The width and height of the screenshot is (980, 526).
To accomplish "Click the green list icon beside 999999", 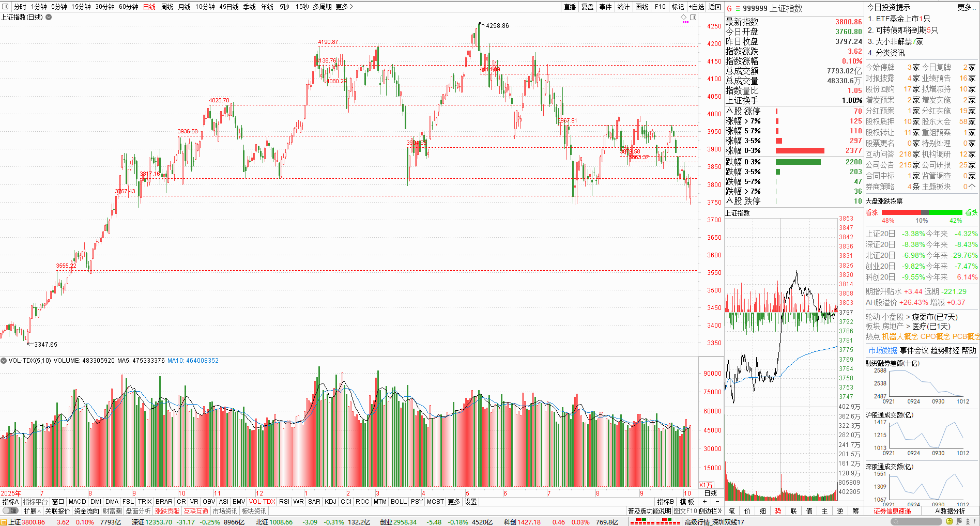I will pyautogui.click(x=738, y=8).
